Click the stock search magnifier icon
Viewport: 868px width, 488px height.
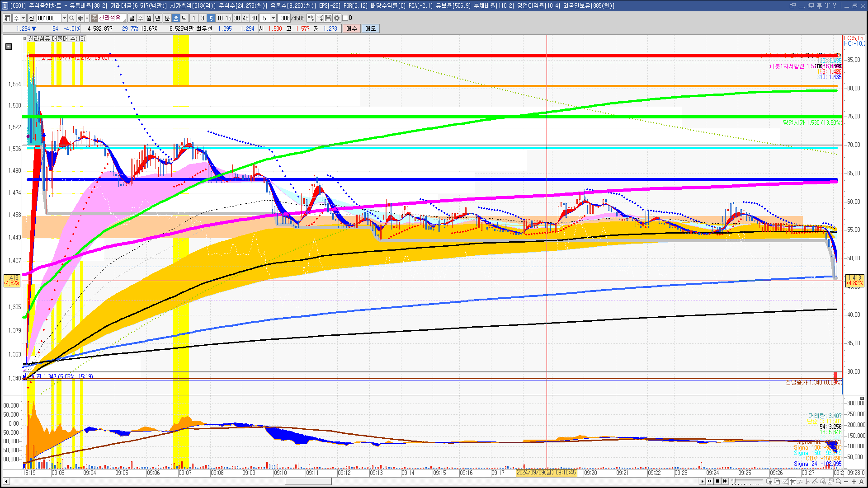pyautogui.click(x=72, y=18)
